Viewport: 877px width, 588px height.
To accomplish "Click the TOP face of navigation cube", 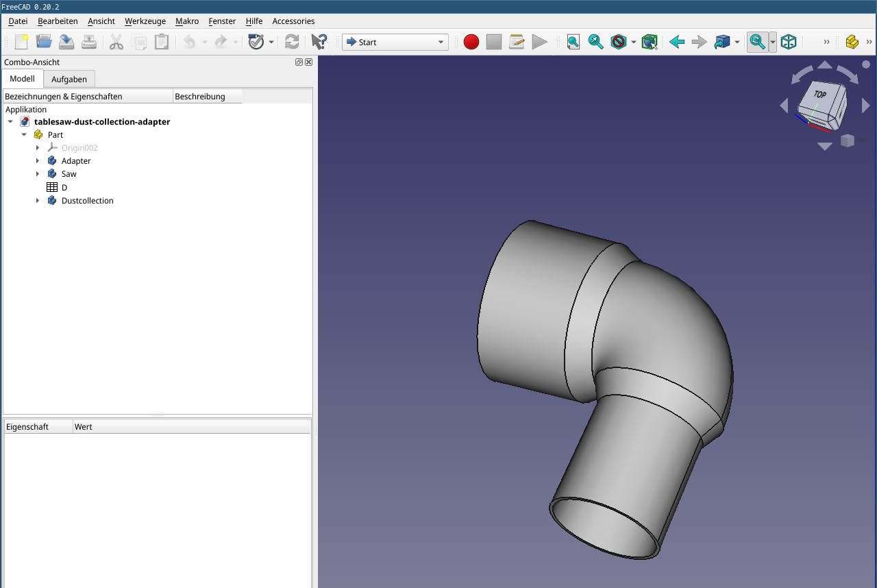I will 819,95.
